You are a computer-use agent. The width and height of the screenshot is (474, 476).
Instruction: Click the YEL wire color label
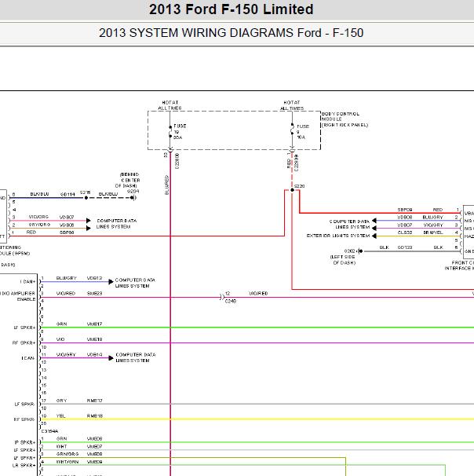[61, 416]
